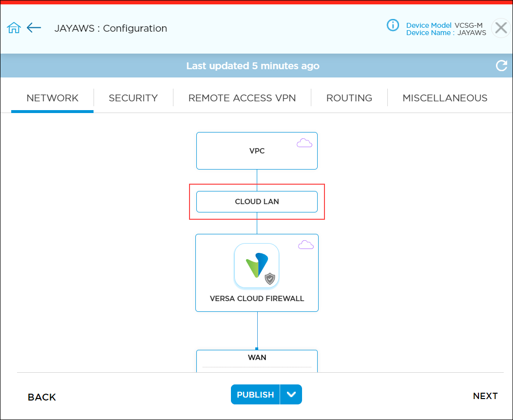
Task: Select the ROUTING tab
Action: pos(349,97)
